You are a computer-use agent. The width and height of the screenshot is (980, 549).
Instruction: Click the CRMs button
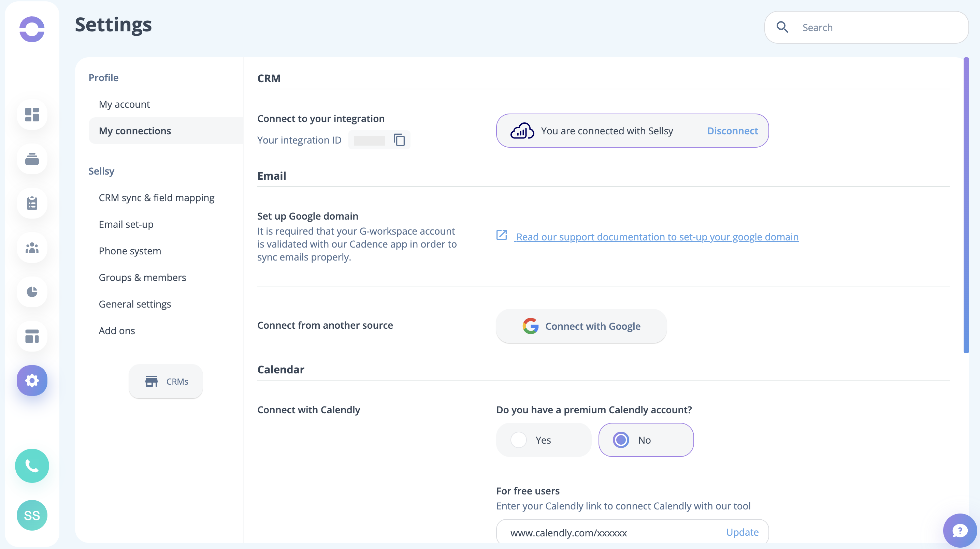pyautogui.click(x=166, y=381)
